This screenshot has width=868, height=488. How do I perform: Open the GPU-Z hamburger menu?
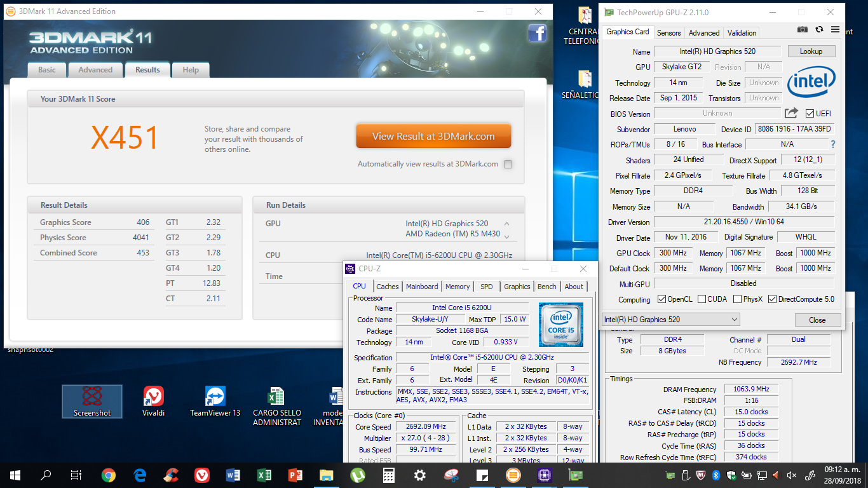tap(835, 30)
